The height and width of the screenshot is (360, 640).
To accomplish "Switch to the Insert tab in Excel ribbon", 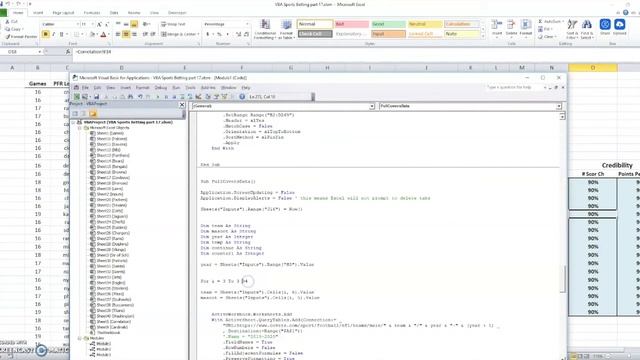I will coord(38,13).
